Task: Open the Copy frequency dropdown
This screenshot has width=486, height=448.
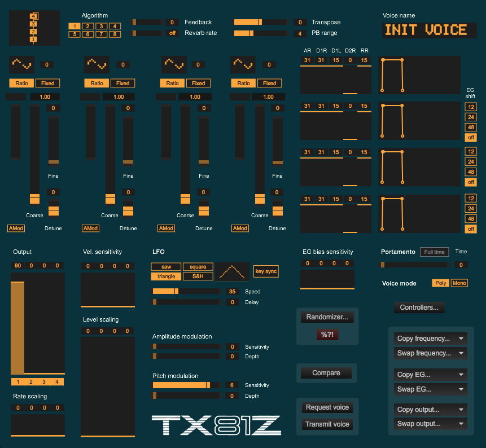Action: (430, 339)
